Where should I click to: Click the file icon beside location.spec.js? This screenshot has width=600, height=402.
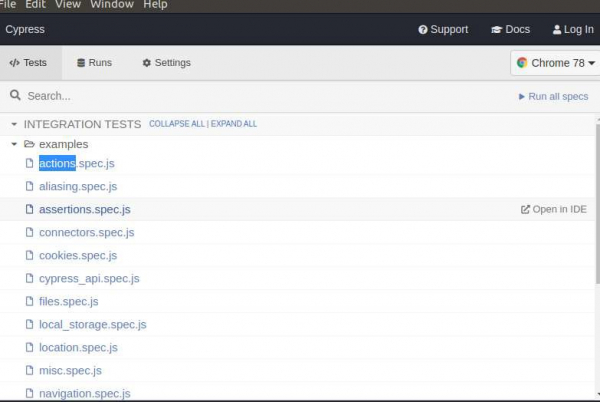click(29, 347)
